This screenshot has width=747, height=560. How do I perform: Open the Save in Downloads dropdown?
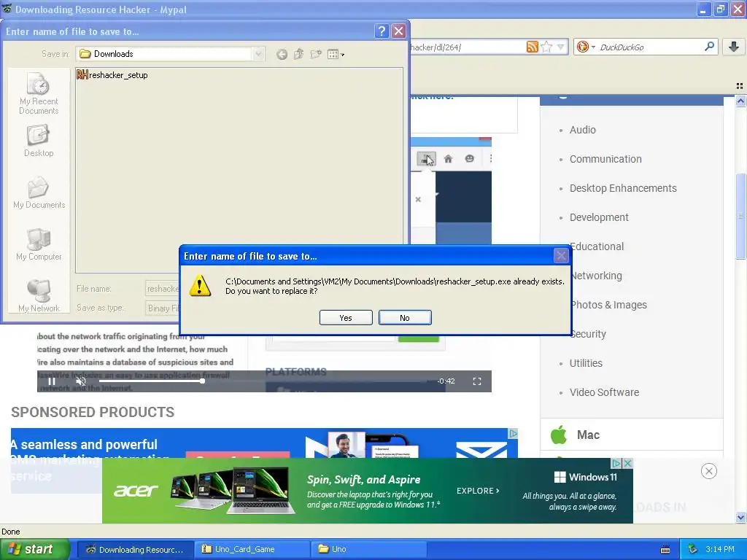pos(258,54)
